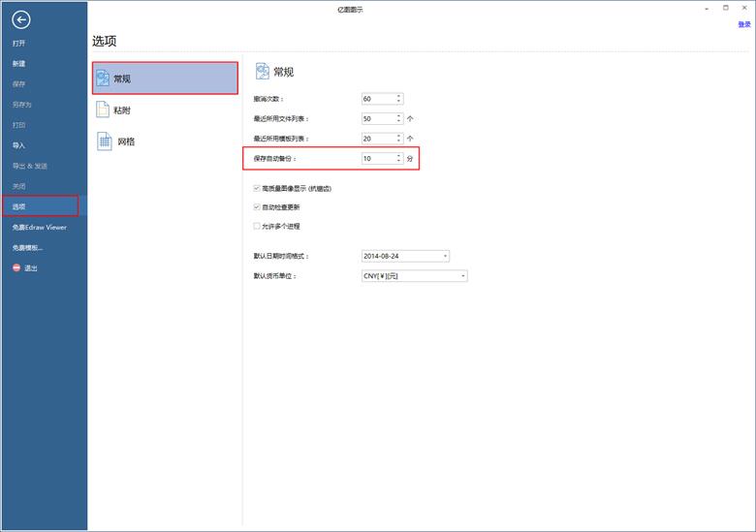Select the 选项 sidebar item
The image size is (756, 532).
click(x=19, y=206)
